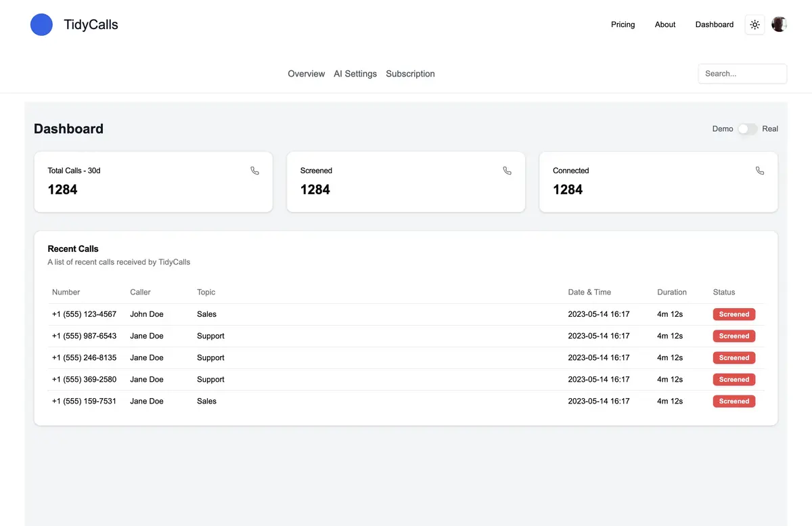812x526 pixels.
Task: Toggle the switch from Demo to Real
Action: tap(747, 129)
